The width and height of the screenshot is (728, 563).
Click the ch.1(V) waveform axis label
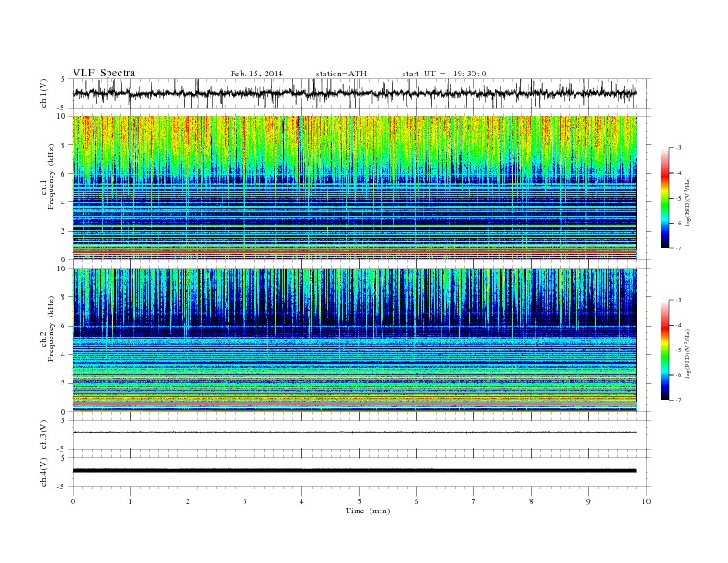(x=44, y=93)
